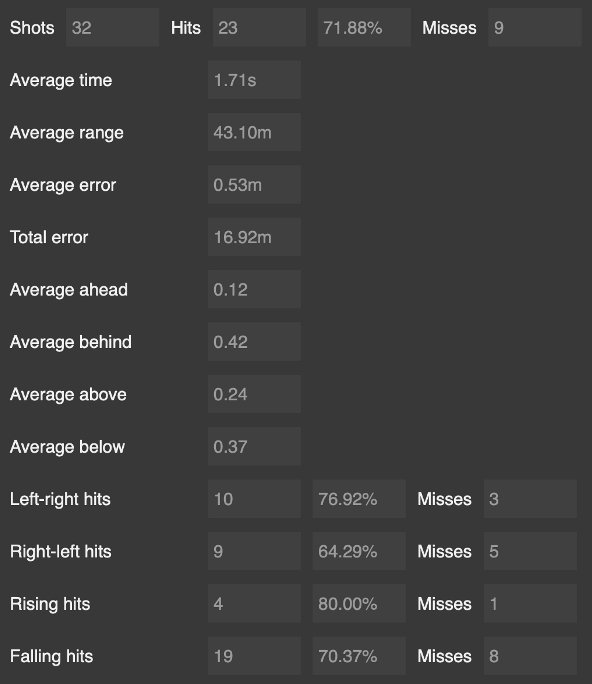The width and height of the screenshot is (592, 684).
Task: Select the Falling hits Misses field 8
Action: [x=530, y=656]
